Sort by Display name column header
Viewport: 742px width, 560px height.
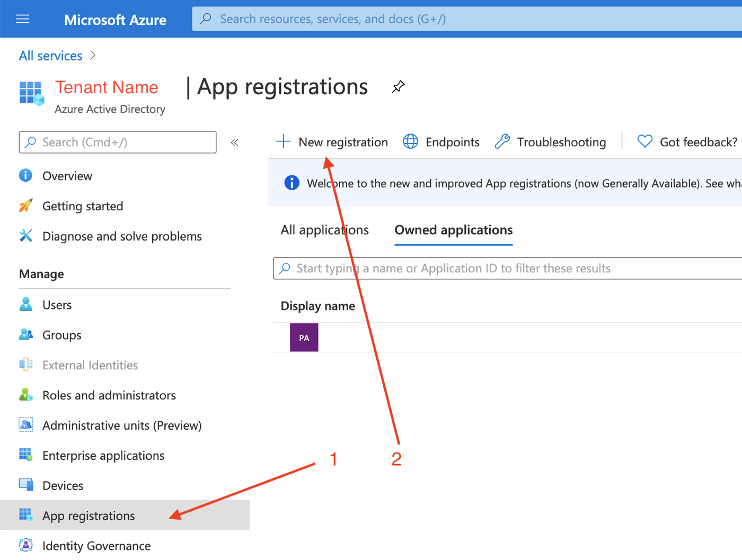[318, 306]
